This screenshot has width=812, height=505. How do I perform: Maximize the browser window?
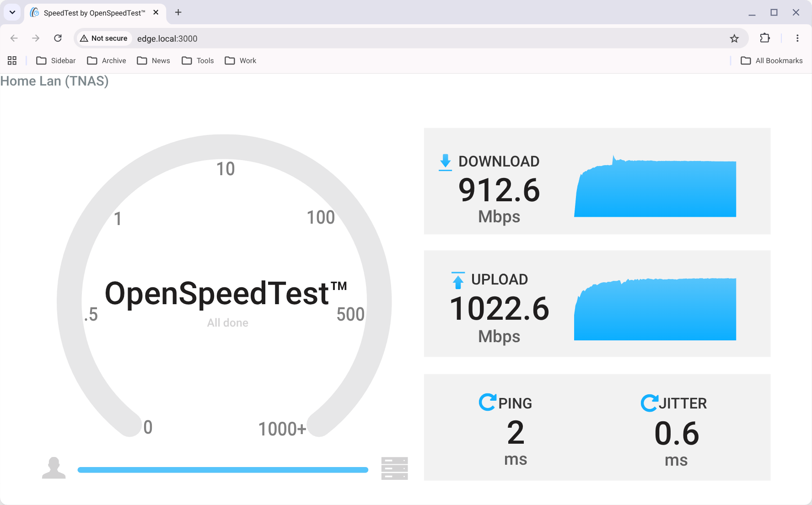[x=774, y=13]
